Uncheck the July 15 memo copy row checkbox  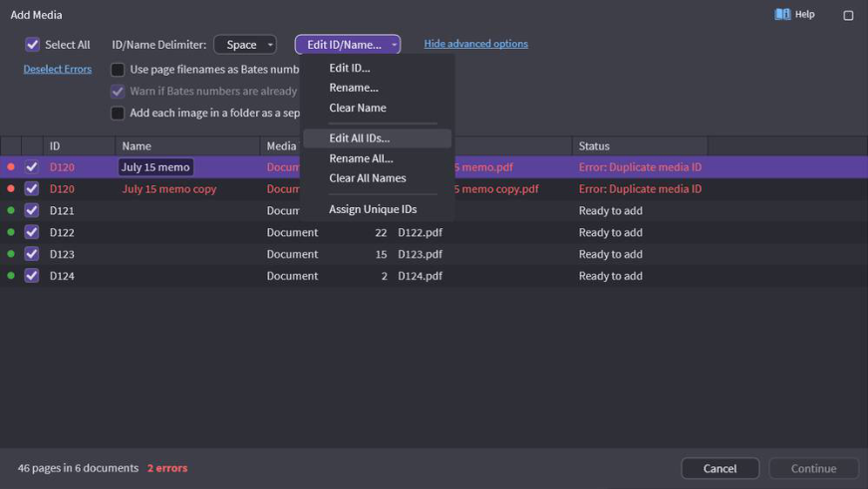(x=32, y=188)
